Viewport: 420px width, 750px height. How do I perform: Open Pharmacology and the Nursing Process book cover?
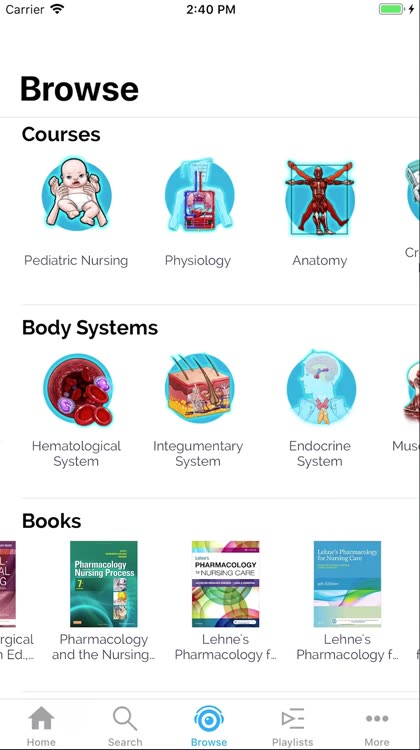tap(104, 584)
